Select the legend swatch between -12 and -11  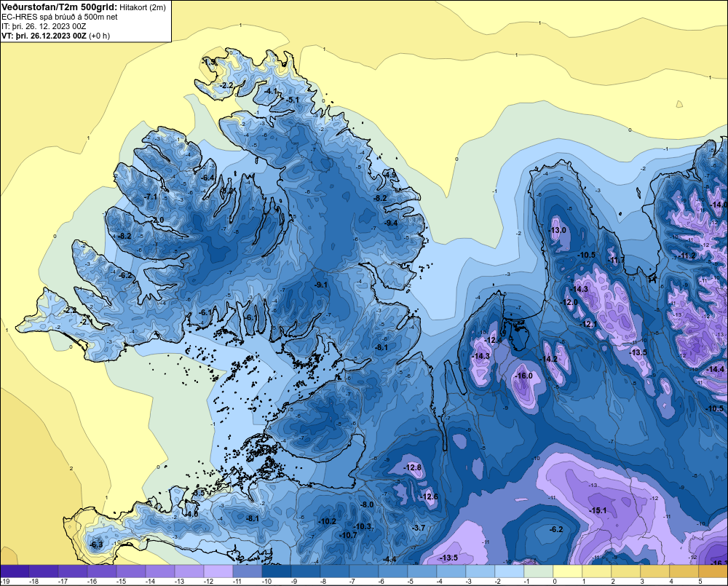pos(218,571)
